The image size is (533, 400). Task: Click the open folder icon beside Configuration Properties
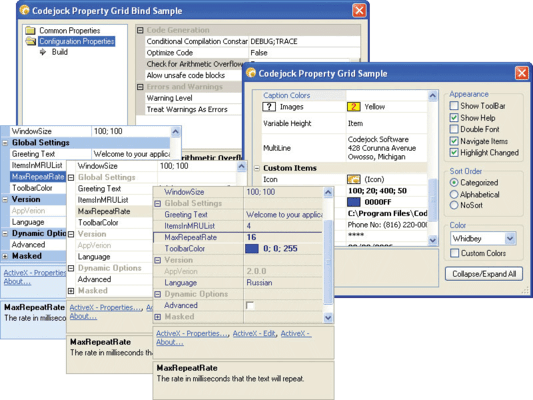tap(31, 41)
